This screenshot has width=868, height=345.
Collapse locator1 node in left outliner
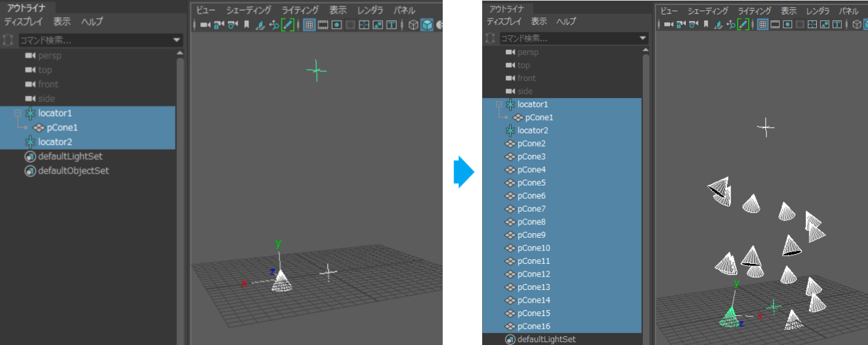pos(17,113)
